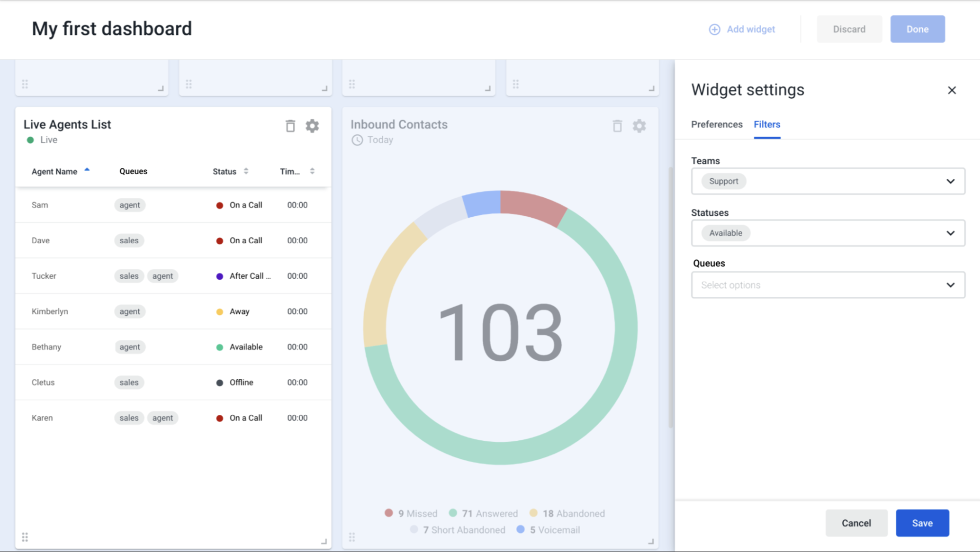This screenshot has width=980, height=552.
Task: Select agent row Sam
Action: point(173,205)
